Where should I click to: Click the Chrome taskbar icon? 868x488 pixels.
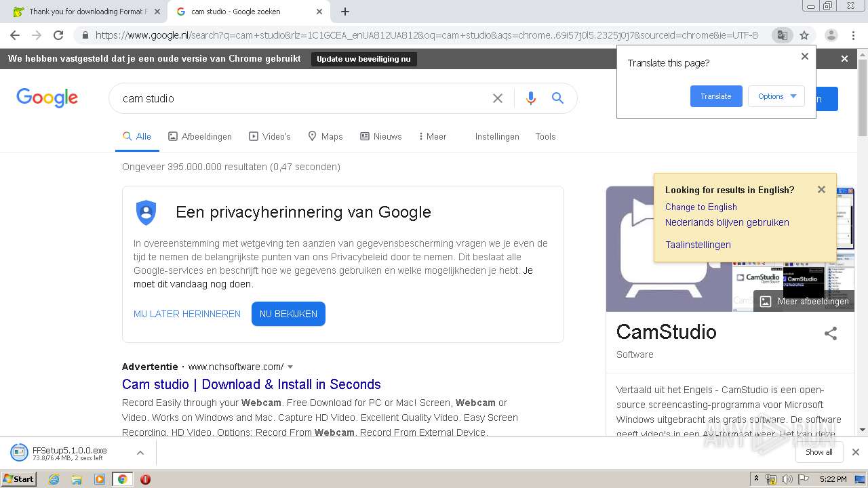122,479
